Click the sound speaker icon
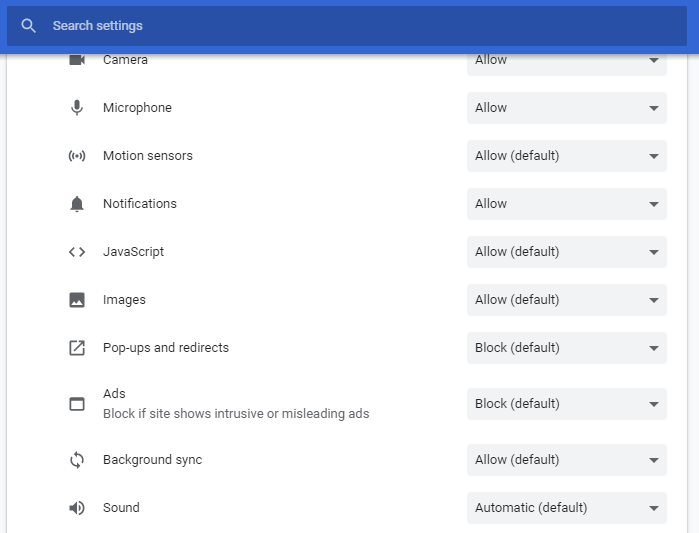Viewport: 699px width, 533px height. click(x=77, y=508)
